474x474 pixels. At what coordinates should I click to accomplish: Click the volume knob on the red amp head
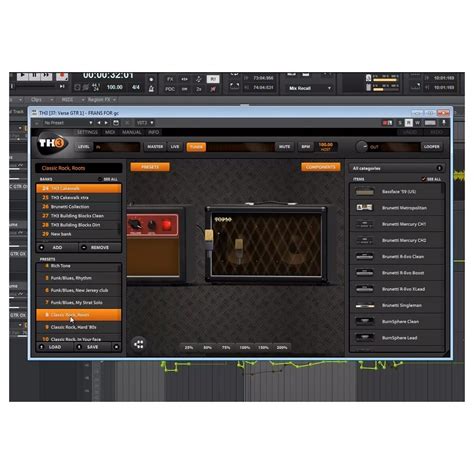tap(135, 224)
